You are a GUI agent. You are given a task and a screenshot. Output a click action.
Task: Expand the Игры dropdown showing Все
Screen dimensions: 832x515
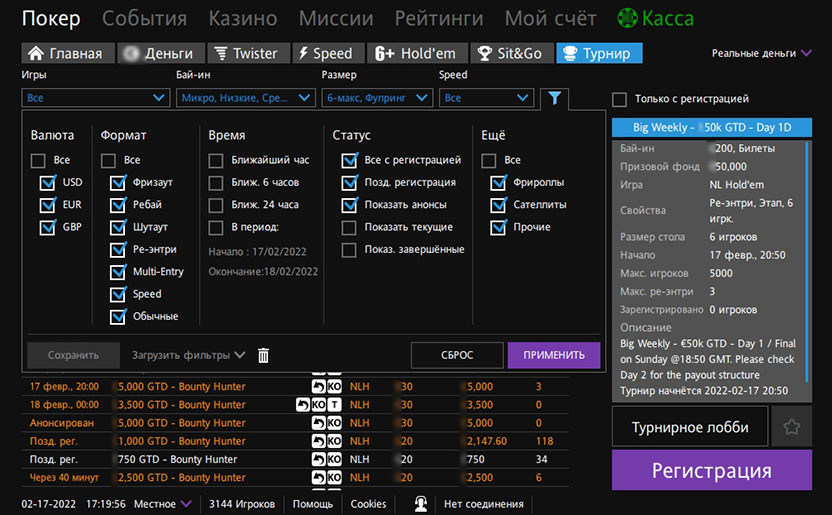pyautogui.click(x=96, y=98)
